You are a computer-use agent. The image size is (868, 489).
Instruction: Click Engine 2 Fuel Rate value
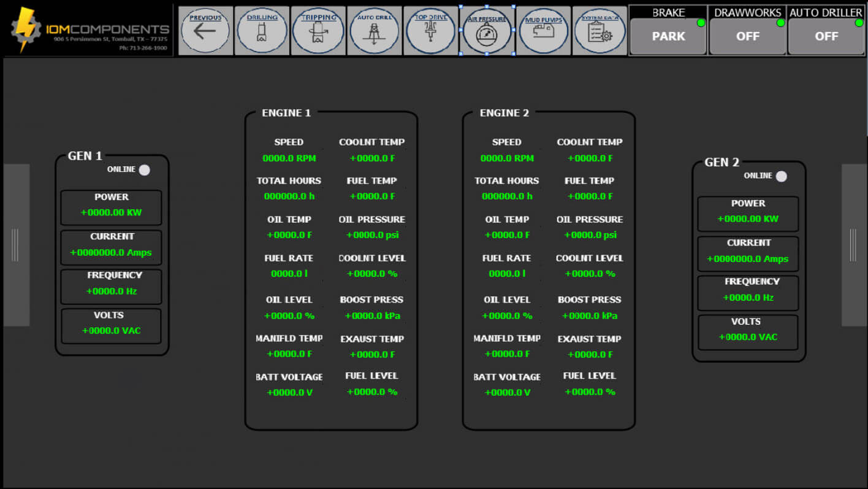(x=507, y=274)
